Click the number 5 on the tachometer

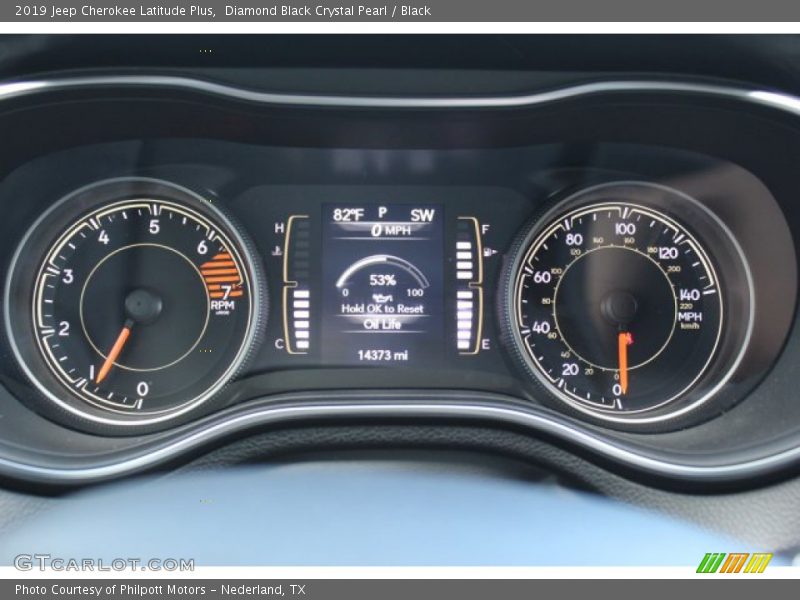154,227
